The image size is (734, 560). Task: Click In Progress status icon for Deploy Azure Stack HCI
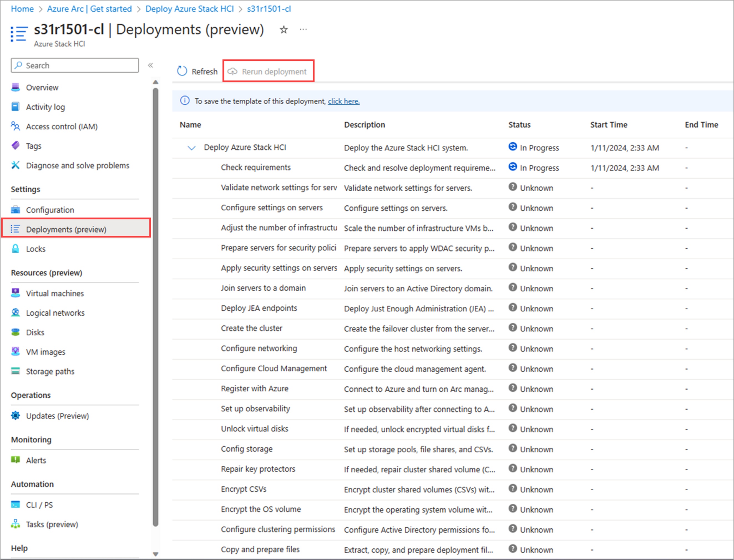click(513, 147)
